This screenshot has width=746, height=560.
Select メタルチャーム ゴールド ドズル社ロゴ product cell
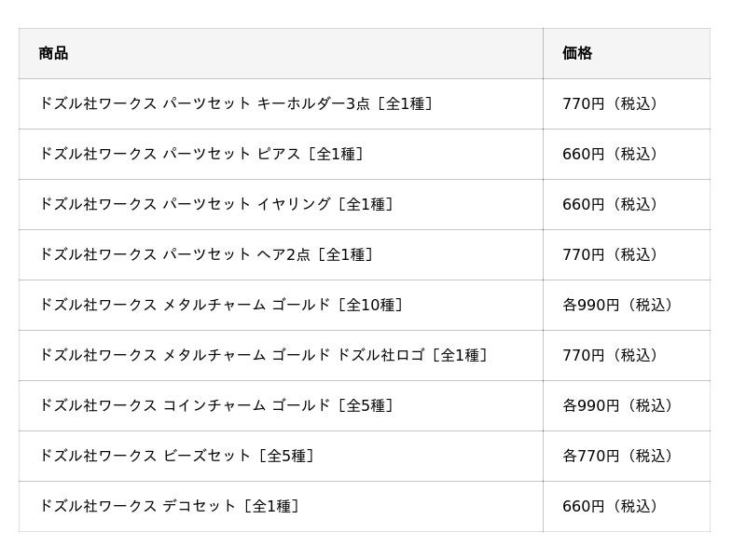[x=263, y=355]
